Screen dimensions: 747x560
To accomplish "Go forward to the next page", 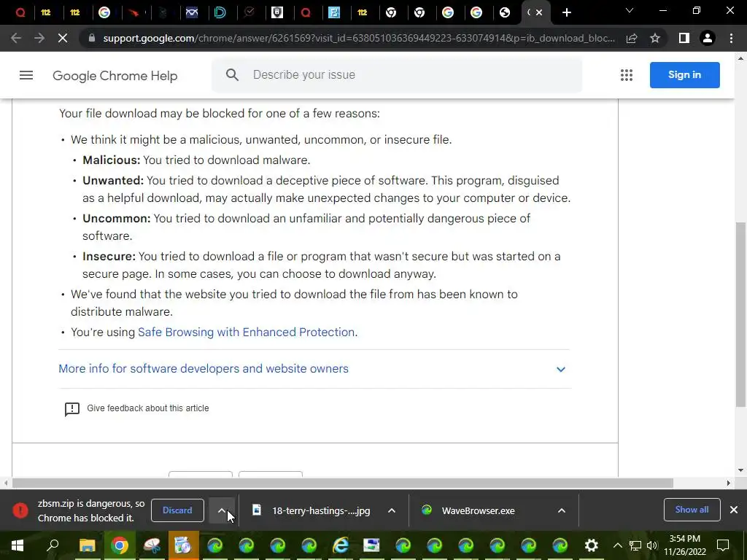I will click(39, 38).
